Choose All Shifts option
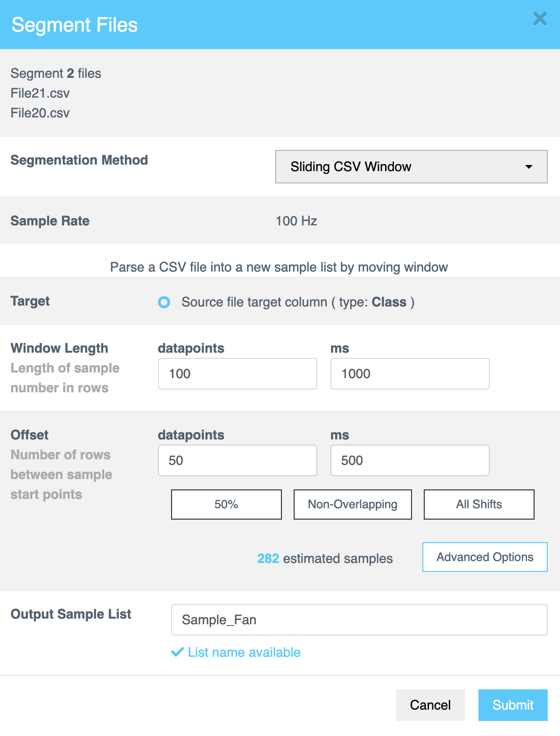This screenshot has height=736, width=560. (478, 504)
